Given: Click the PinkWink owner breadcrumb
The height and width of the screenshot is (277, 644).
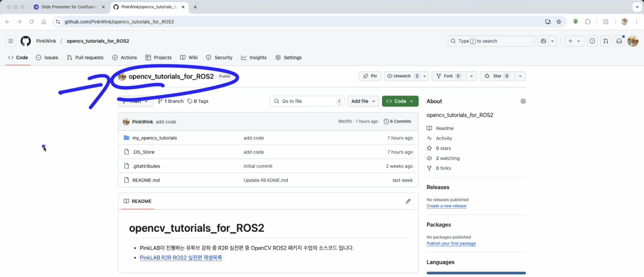Looking at the screenshot, I should click(x=46, y=41).
